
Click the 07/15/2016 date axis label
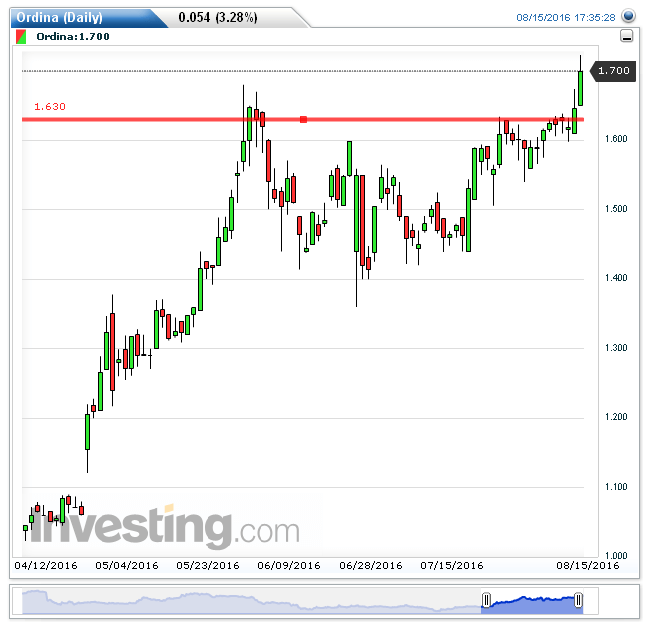[x=452, y=566]
